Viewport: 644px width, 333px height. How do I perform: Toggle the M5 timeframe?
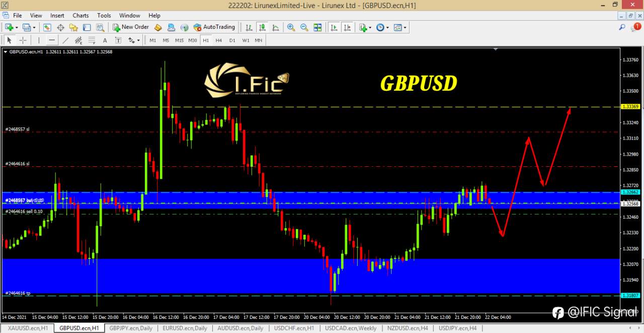pyautogui.click(x=166, y=40)
